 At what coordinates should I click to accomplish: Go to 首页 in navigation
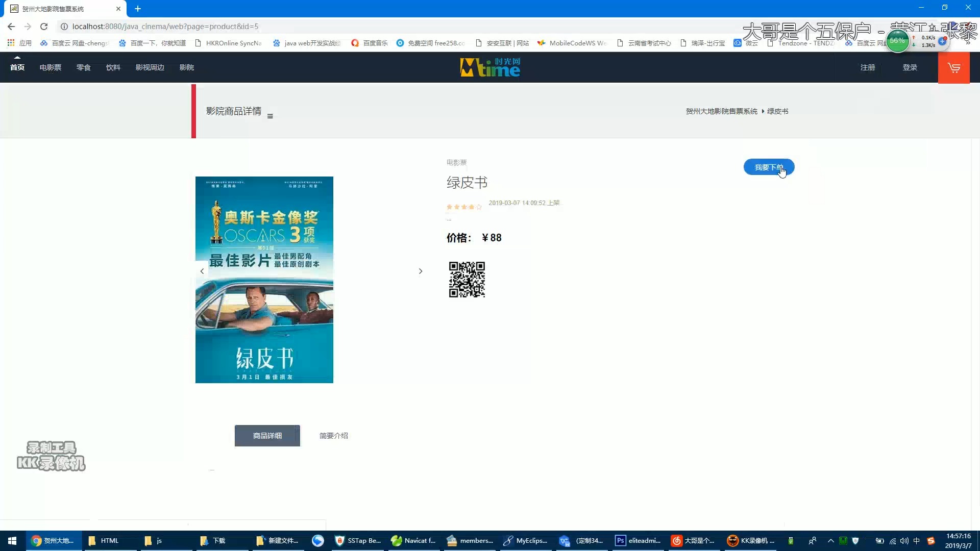click(17, 67)
